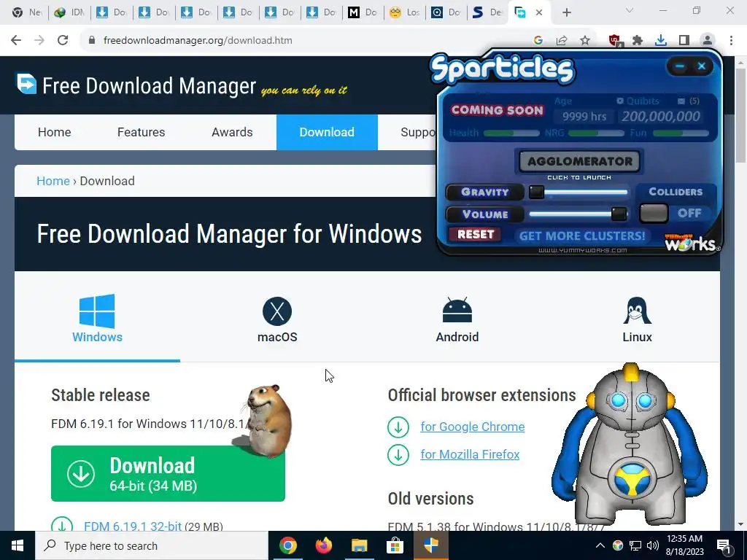Click the AGGLOMERATOR launch button in Sparticles

click(x=579, y=161)
